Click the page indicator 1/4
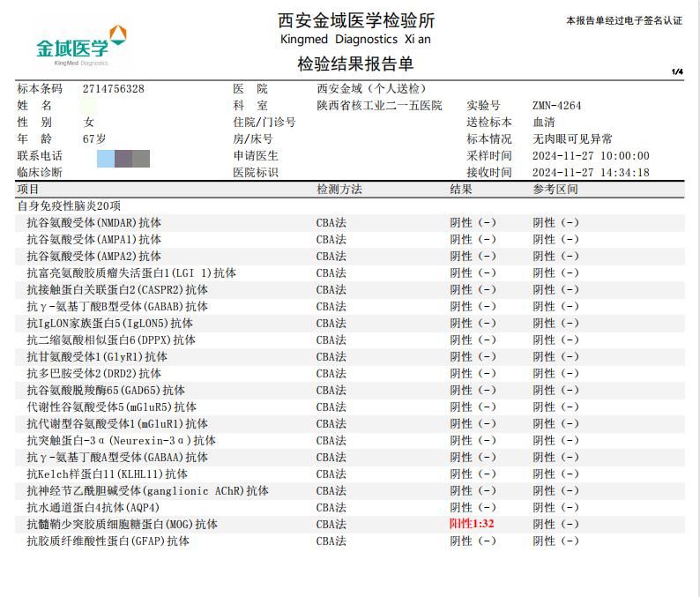This screenshot has height=597, width=700. 677,71
